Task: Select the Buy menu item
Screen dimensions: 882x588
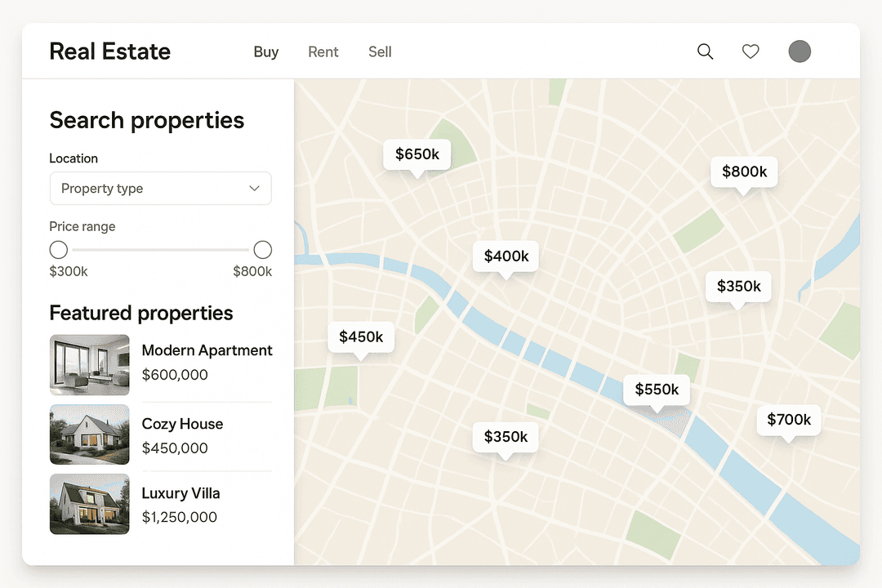Action: (x=265, y=51)
